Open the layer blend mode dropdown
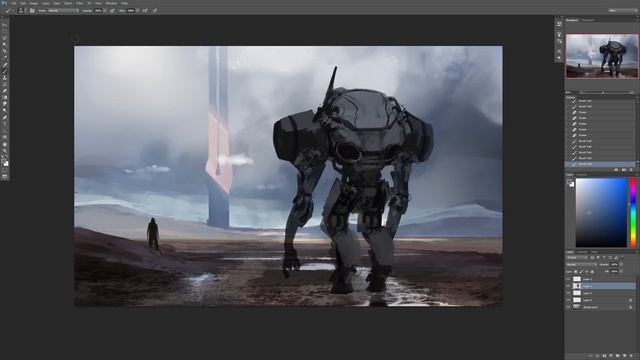This screenshot has height=360, width=640. tap(582, 264)
